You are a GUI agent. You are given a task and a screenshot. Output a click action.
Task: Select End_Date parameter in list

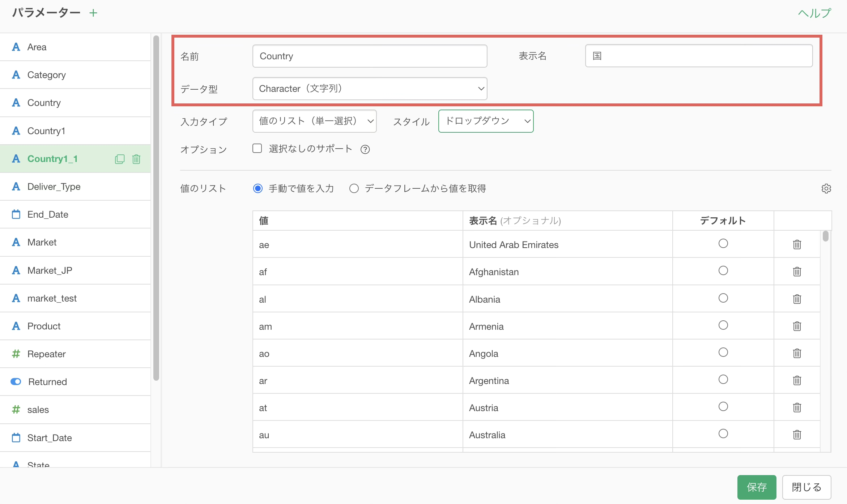pyautogui.click(x=75, y=214)
